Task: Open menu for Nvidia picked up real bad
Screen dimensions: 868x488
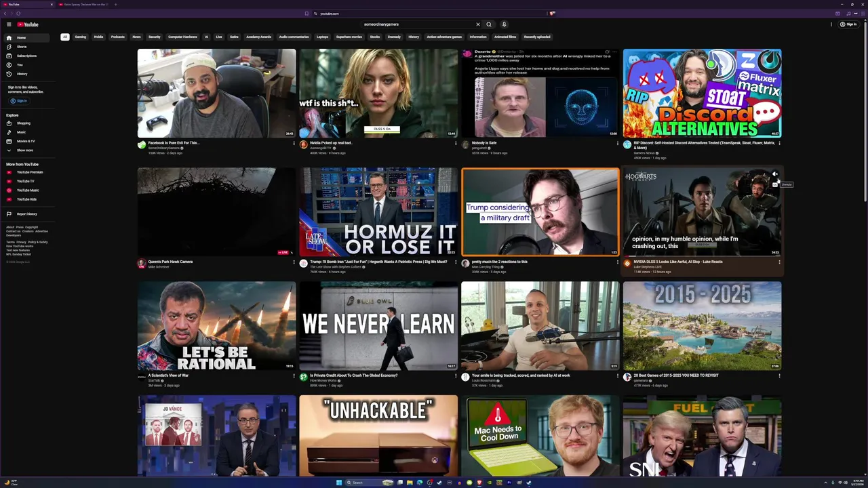Action: coord(456,143)
